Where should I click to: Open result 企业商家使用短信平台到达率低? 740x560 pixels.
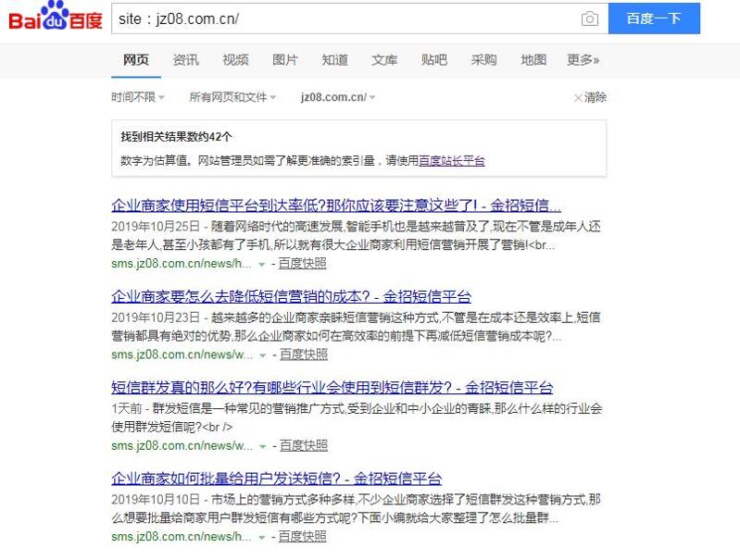(336, 205)
